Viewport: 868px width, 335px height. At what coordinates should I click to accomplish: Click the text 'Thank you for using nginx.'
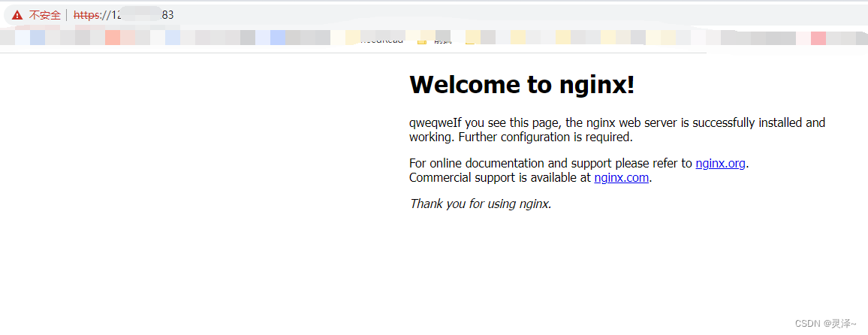(481, 204)
